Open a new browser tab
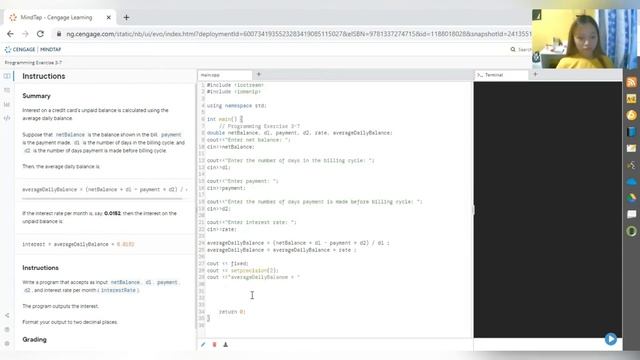Viewport: 640px width, 360px height. 127,18
